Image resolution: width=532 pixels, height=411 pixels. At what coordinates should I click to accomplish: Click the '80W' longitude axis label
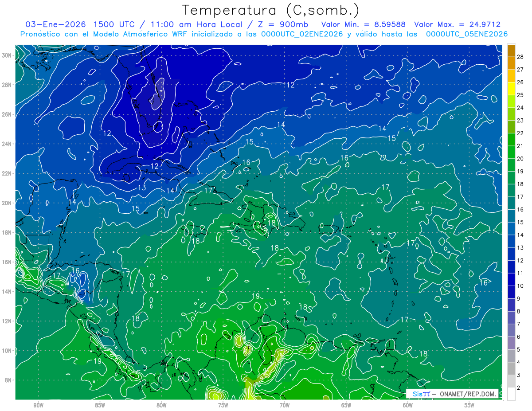click(x=161, y=405)
